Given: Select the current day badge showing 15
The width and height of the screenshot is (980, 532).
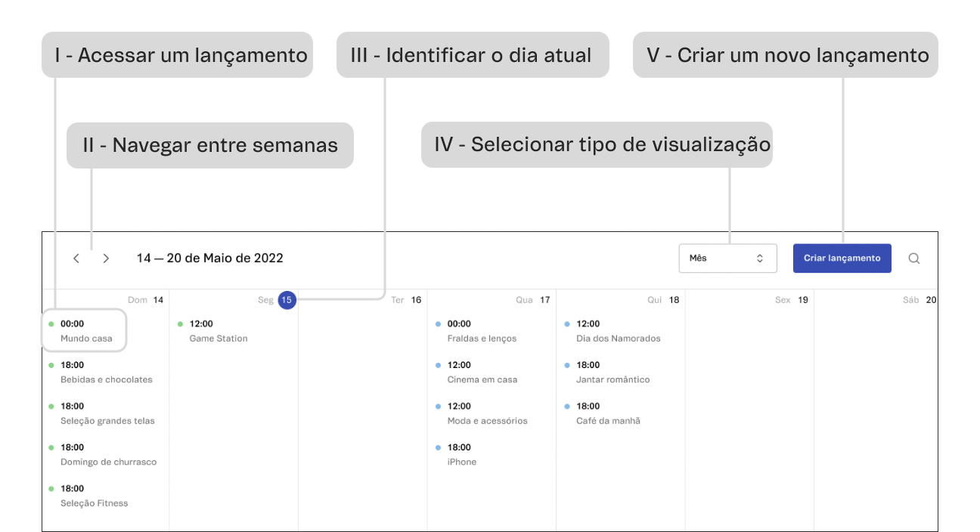Looking at the screenshot, I should [x=286, y=300].
